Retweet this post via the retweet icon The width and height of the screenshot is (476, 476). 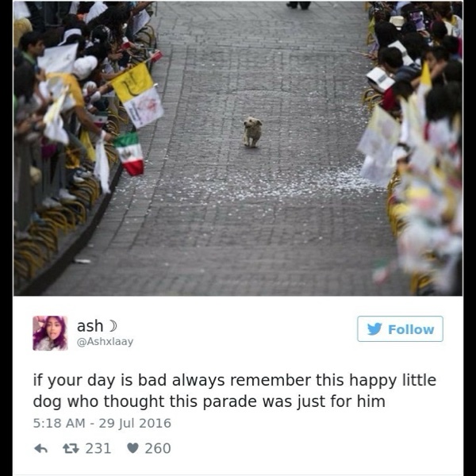(x=71, y=448)
